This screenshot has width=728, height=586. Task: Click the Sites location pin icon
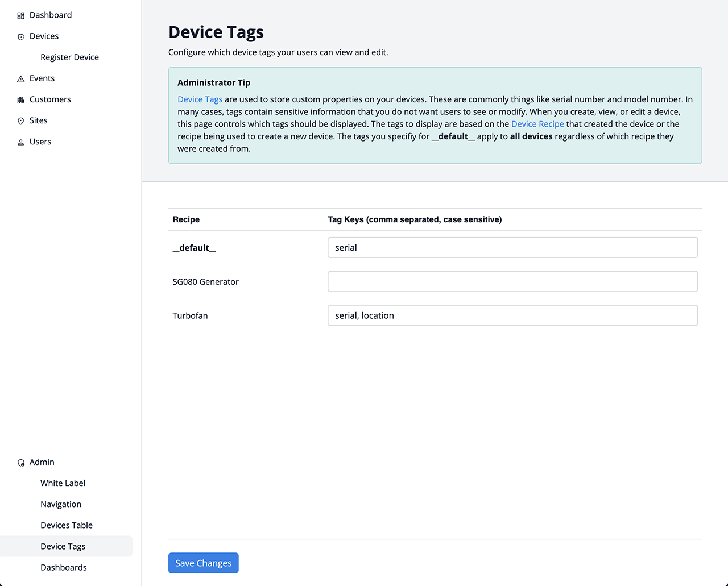click(x=21, y=121)
